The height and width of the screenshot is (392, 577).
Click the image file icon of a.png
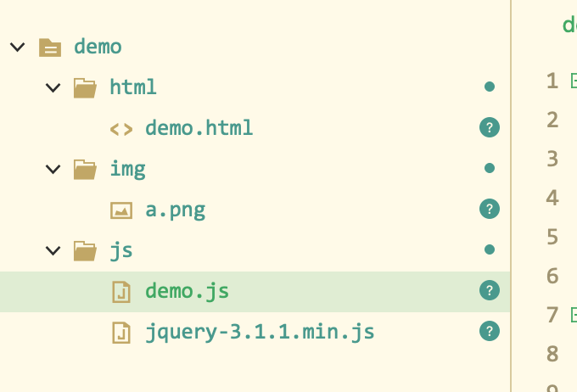point(121,210)
